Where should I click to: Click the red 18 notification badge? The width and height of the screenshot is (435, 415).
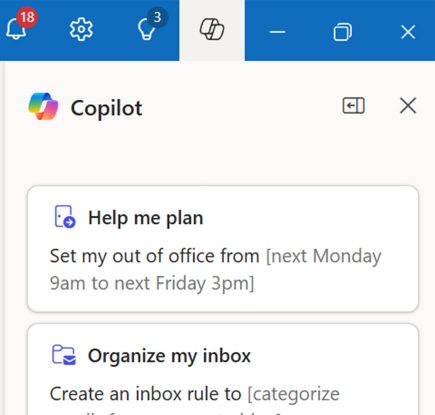[x=27, y=17]
